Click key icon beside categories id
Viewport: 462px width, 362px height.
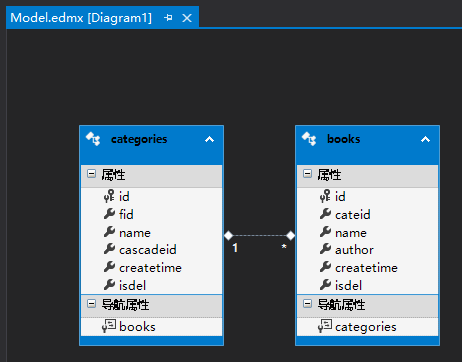[109, 196]
